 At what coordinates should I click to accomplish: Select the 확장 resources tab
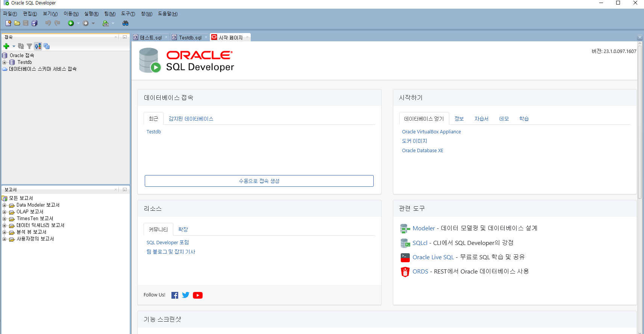click(x=183, y=230)
